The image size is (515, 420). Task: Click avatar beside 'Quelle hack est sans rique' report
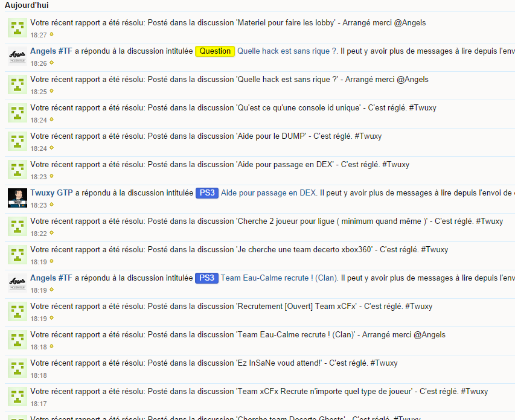pos(18,84)
